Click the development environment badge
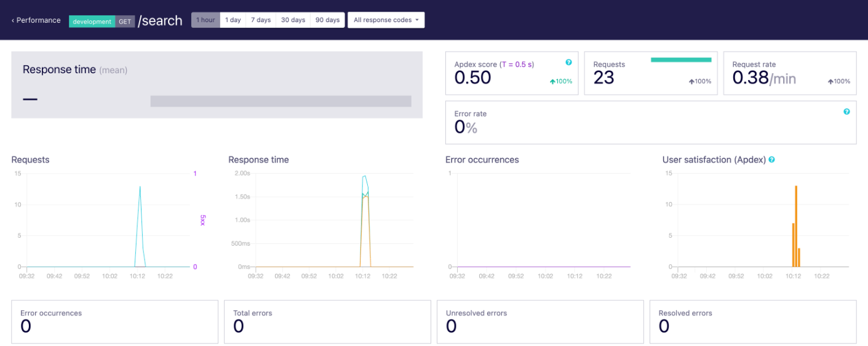 click(92, 21)
